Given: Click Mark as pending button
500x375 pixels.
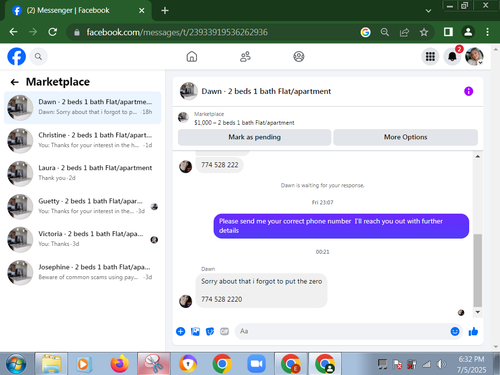Looking at the screenshot, I should (x=254, y=137).
